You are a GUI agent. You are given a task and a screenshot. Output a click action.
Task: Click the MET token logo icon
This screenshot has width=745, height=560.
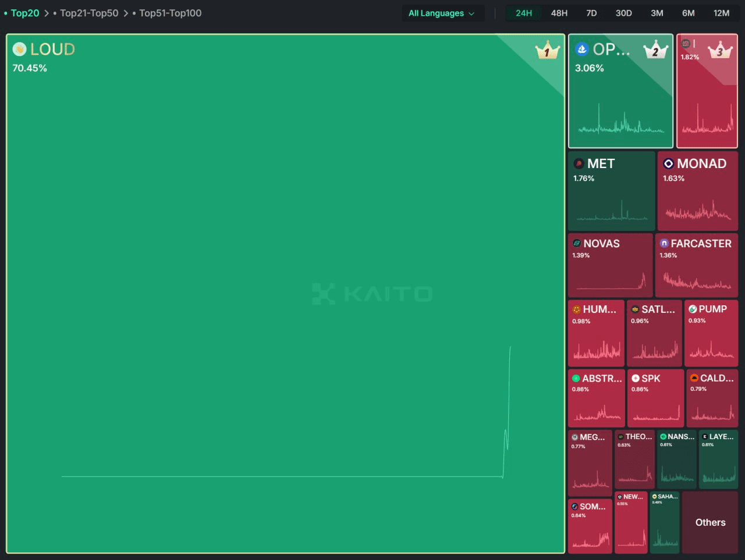[x=579, y=163]
